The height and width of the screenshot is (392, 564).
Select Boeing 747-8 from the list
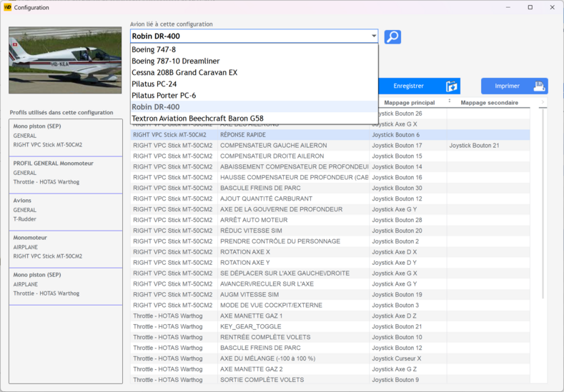[x=254, y=49]
